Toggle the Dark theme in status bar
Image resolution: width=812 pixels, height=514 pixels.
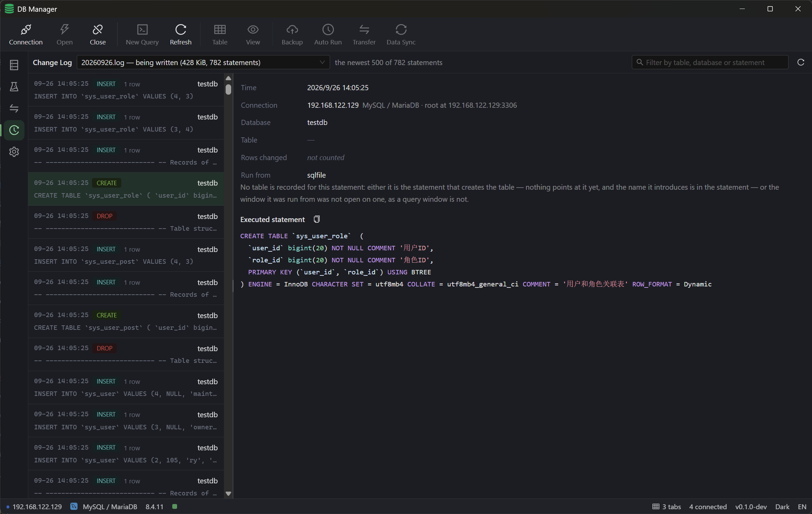(x=782, y=507)
